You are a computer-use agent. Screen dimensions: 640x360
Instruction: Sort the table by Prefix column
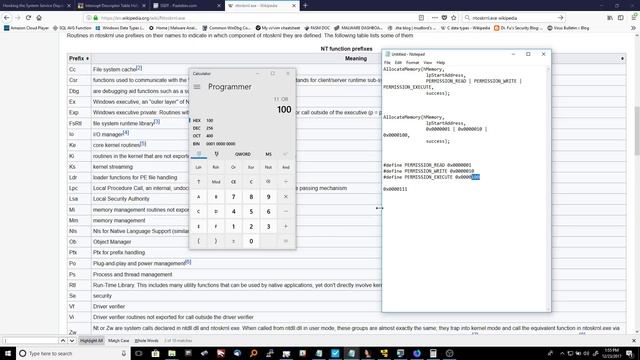79,58
